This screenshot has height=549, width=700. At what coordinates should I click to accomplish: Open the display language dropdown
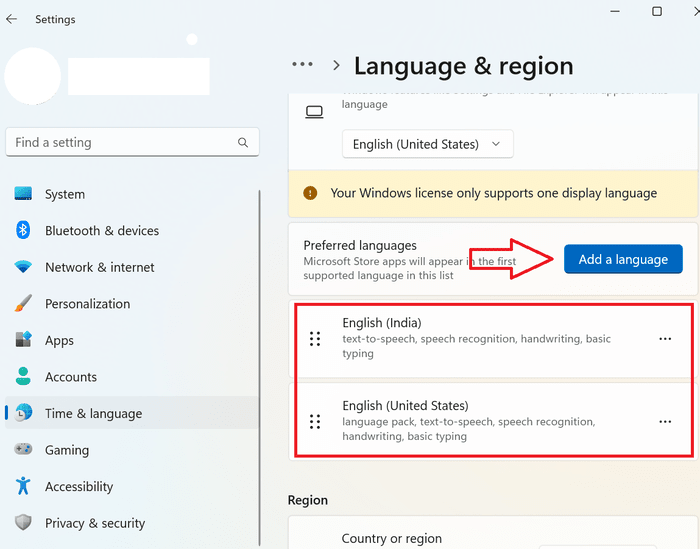(428, 144)
